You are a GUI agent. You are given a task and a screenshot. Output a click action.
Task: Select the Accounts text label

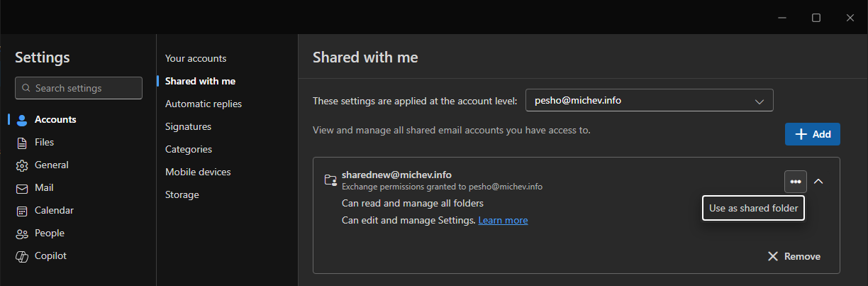pos(55,120)
